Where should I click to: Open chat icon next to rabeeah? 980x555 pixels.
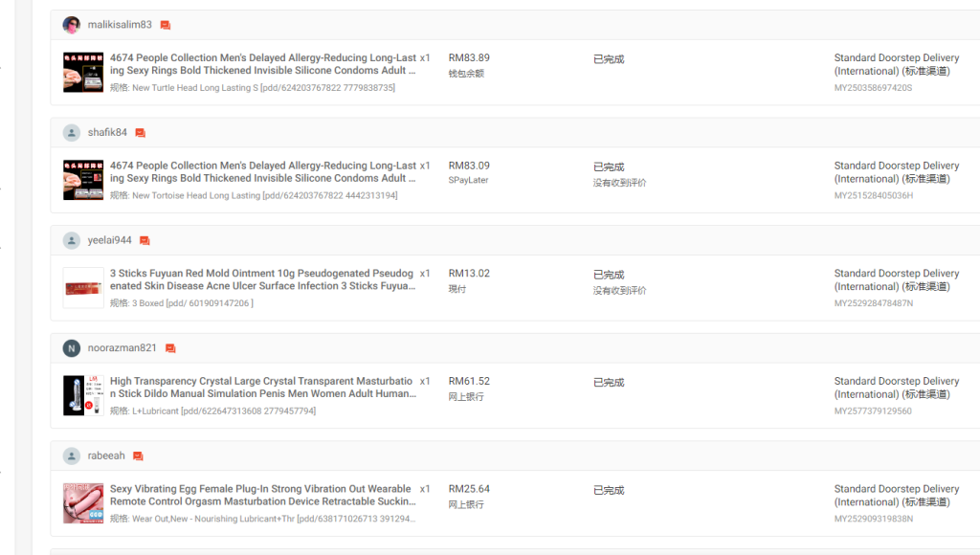(138, 456)
